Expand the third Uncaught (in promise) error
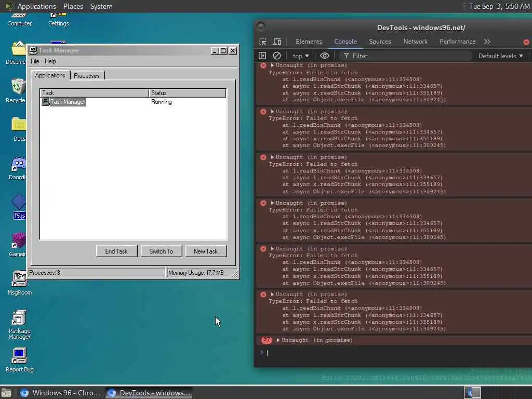Screen dimensions: 532x399 [x=272, y=157]
